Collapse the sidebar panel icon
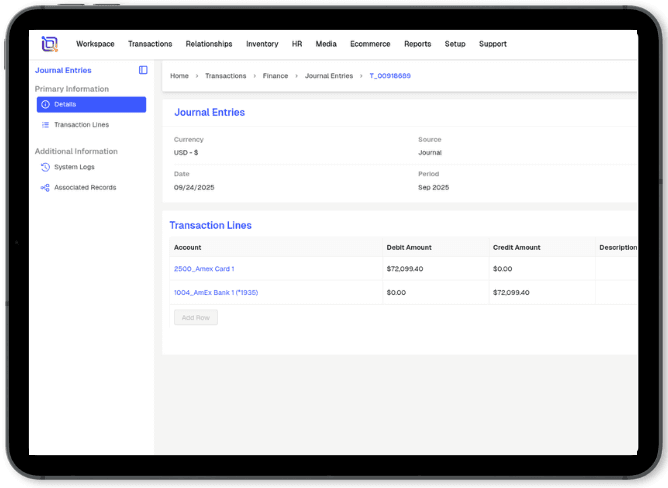This screenshot has width=668, height=488. tap(143, 70)
